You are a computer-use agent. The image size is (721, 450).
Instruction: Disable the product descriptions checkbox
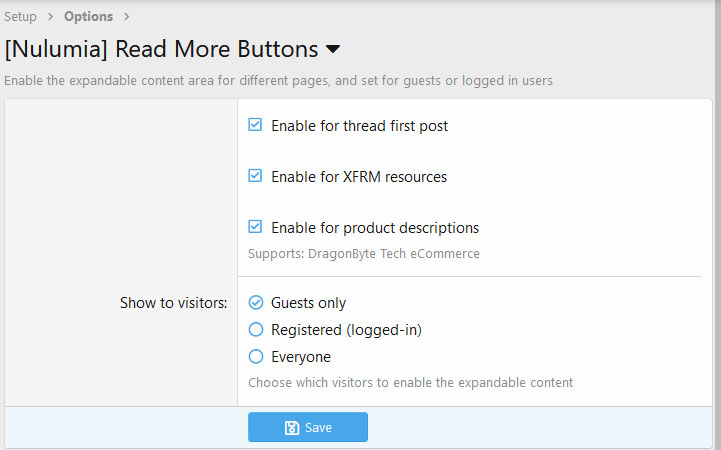click(x=255, y=227)
